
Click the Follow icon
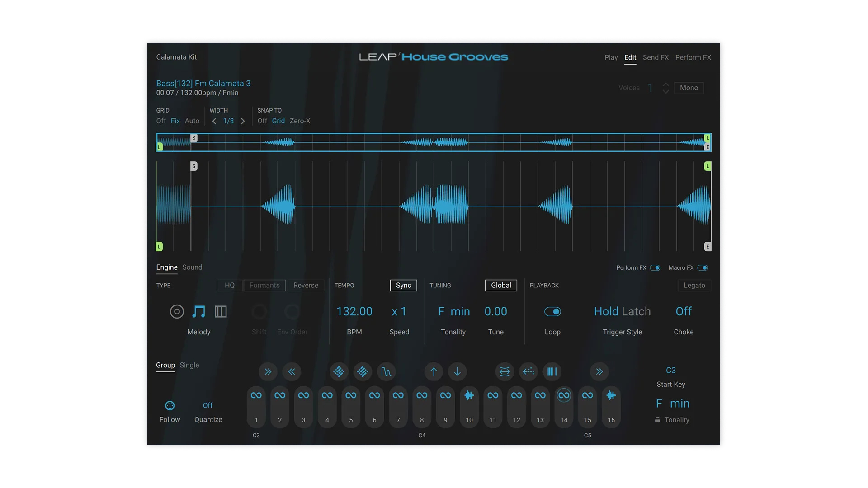point(170,406)
